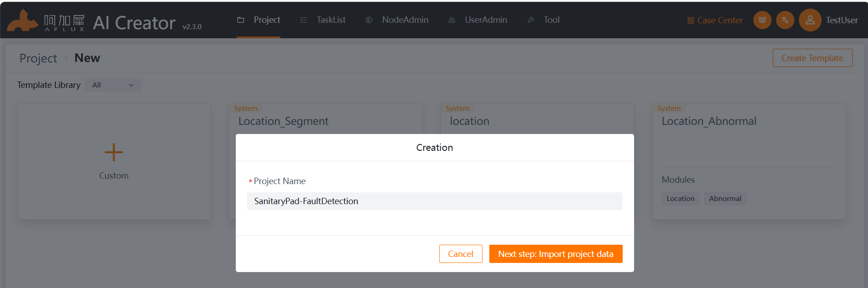This screenshot has height=288, width=868.
Task: Cancel the Creation dialog
Action: click(x=461, y=254)
